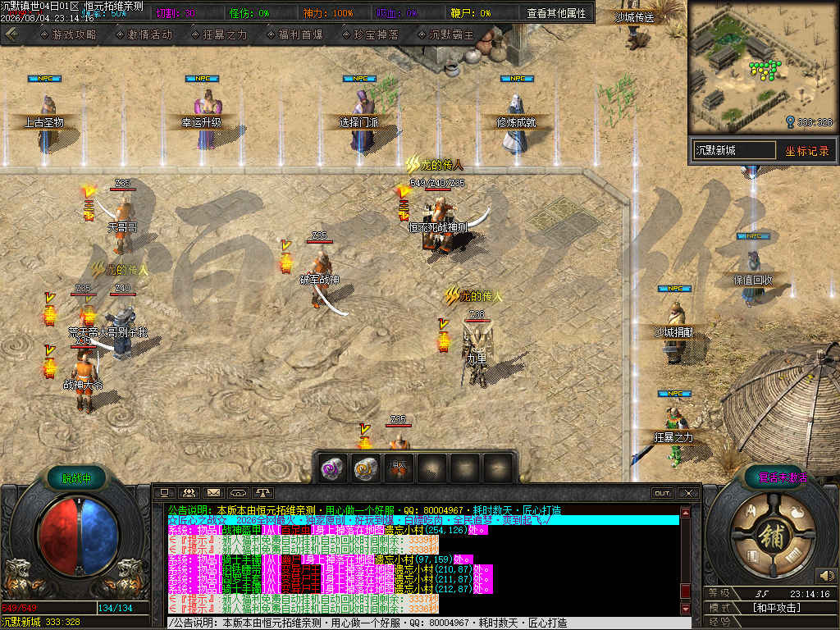Click the chat scrollbar down arrow
This screenshot has width=840, height=630.
tap(685, 609)
